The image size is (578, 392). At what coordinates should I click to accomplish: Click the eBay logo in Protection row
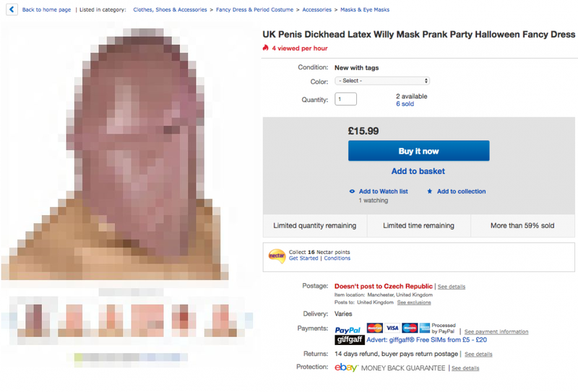coord(347,367)
